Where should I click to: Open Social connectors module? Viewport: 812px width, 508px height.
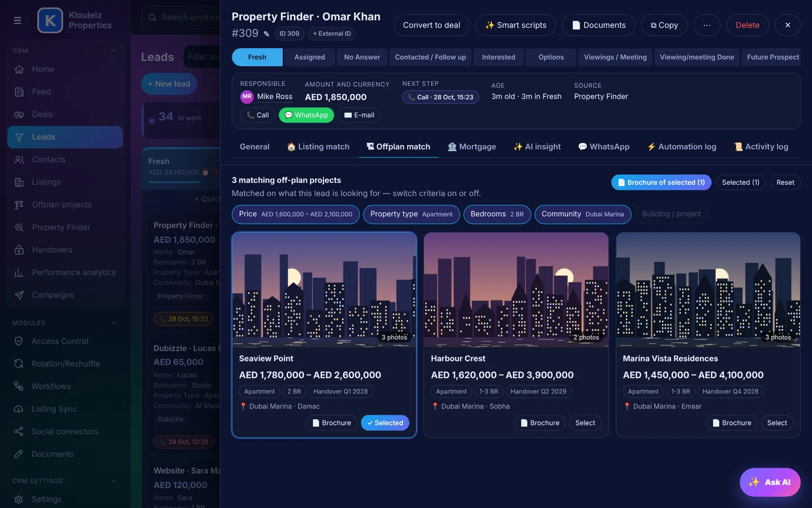click(65, 432)
